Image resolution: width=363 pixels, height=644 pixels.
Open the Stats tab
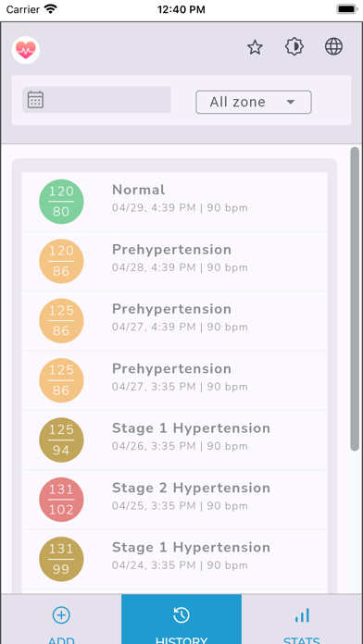302,619
